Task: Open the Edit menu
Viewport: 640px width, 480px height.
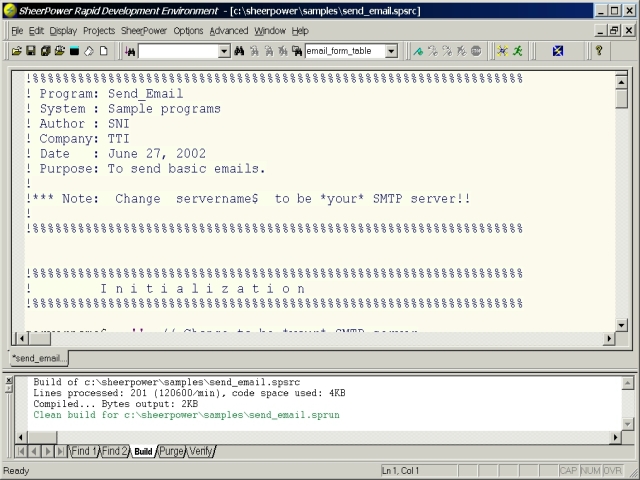Action: pyautogui.click(x=36, y=31)
